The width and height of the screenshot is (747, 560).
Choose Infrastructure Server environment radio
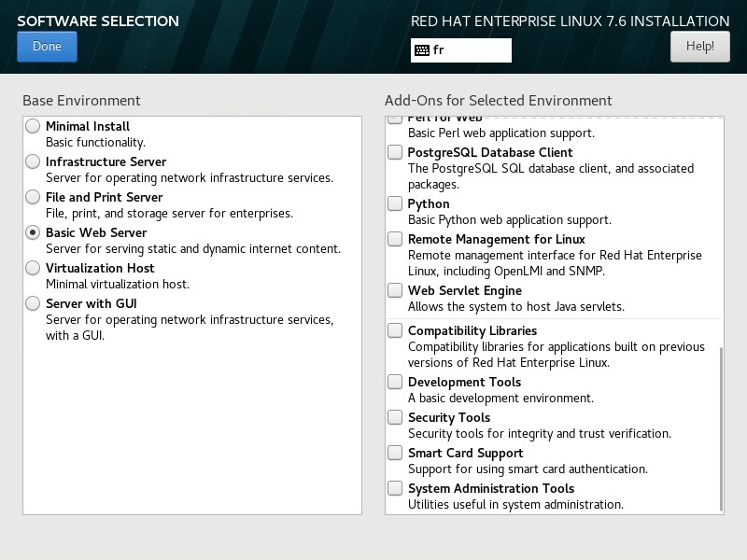point(33,161)
